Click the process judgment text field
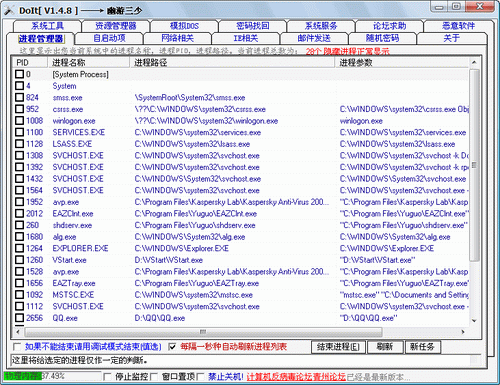Image resolution: width=500 pixels, height=385 pixels. point(245,360)
